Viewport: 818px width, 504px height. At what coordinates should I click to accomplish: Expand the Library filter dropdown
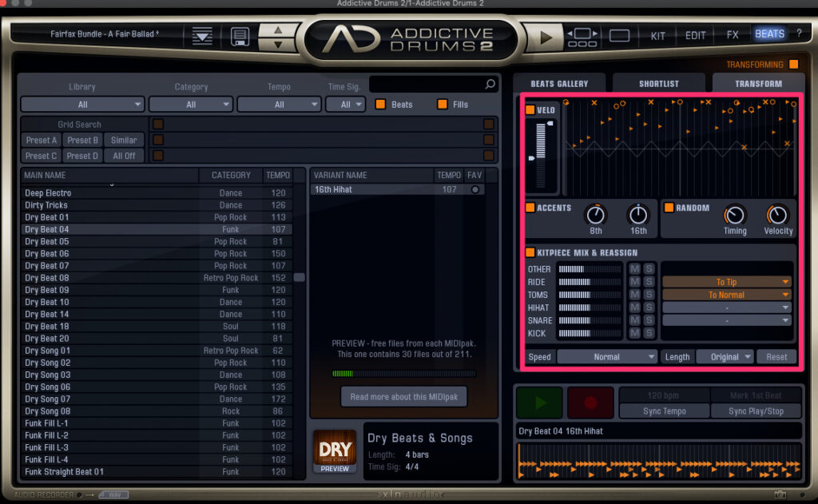coord(82,105)
